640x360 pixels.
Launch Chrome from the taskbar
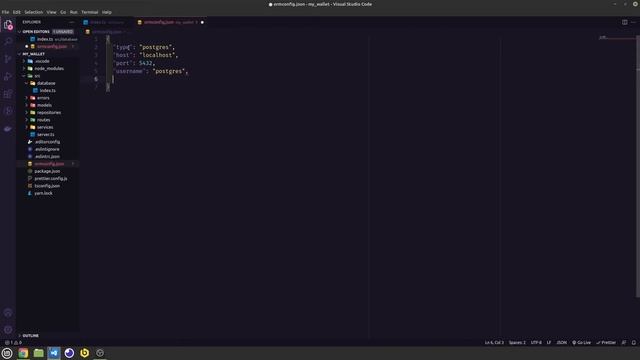pyautogui.click(x=23, y=353)
